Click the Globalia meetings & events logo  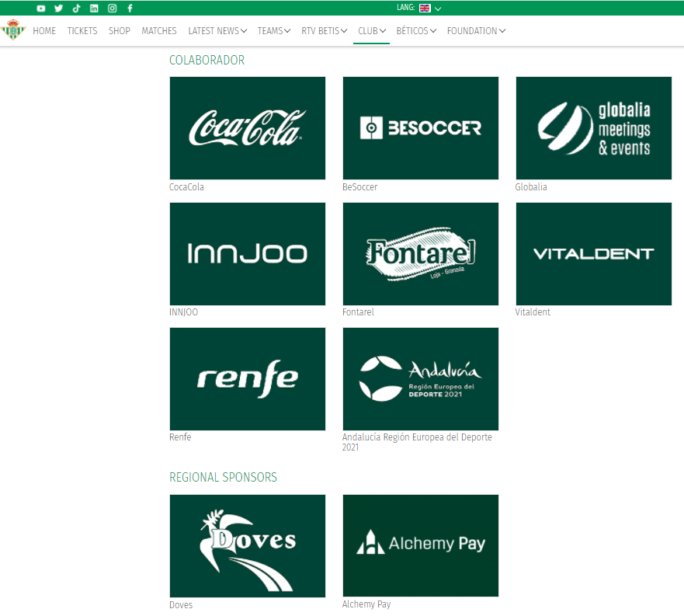[x=594, y=128]
